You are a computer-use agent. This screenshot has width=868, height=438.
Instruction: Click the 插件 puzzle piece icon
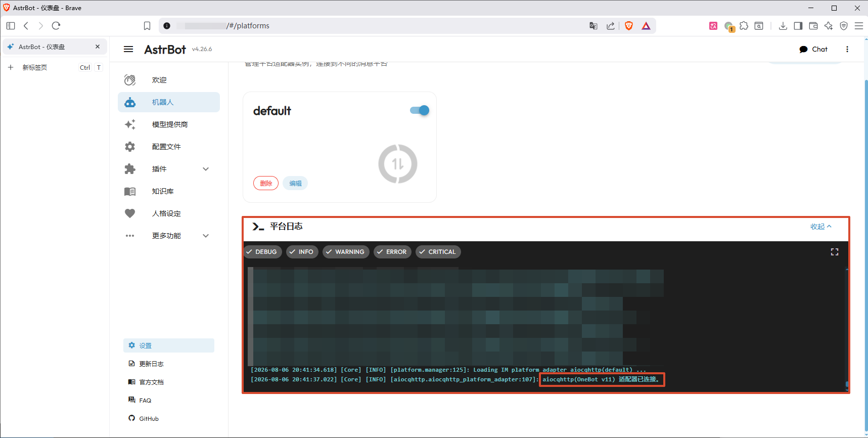[130, 169]
